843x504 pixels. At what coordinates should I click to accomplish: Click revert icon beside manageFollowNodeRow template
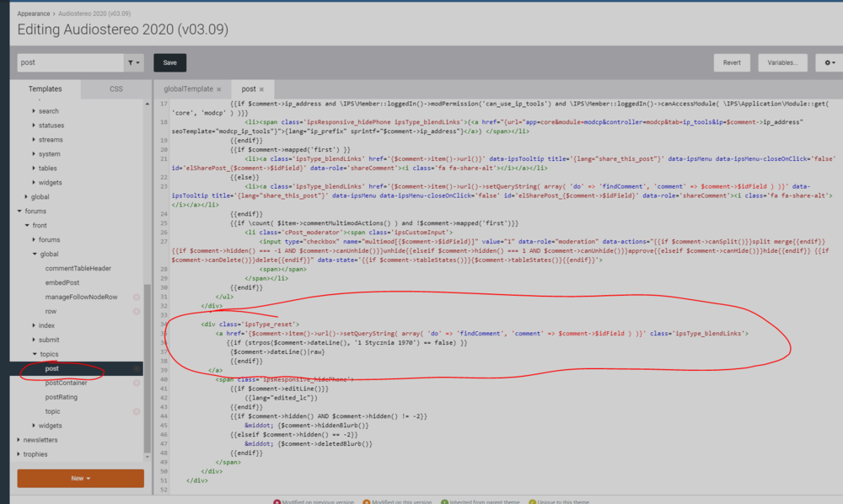[137, 297]
